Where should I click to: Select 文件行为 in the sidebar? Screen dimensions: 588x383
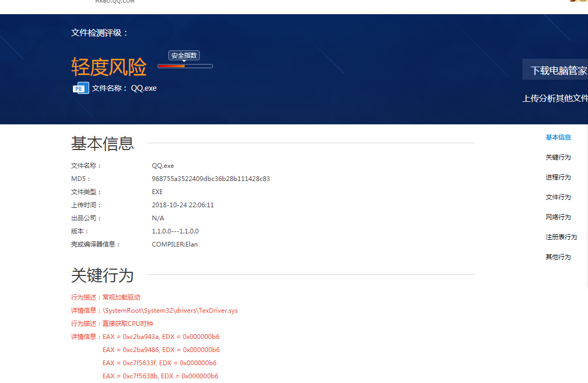coord(558,197)
